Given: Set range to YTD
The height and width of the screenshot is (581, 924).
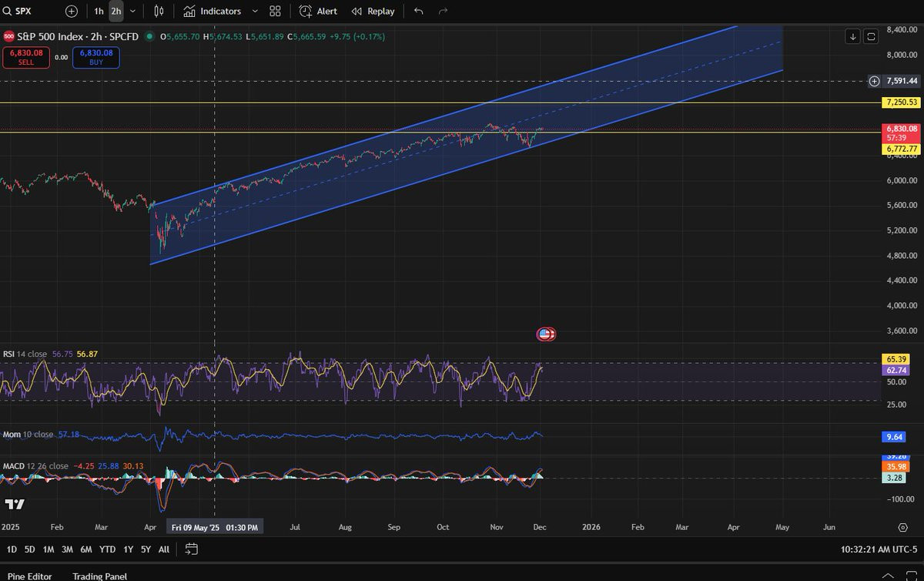Looking at the screenshot, I should [x=108, y=549].
